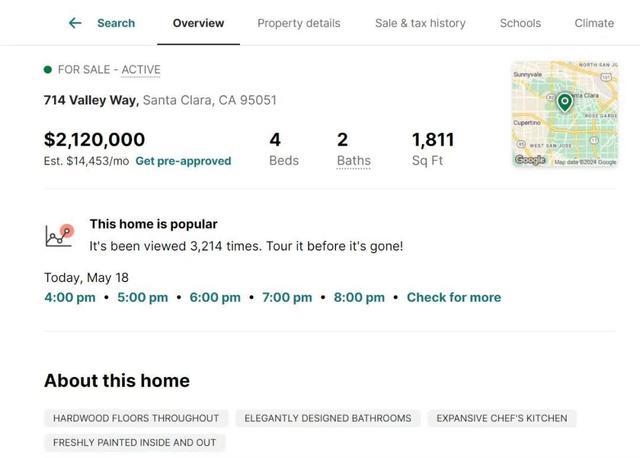
Task: Open the Schools tab
Action: (520, 23)
